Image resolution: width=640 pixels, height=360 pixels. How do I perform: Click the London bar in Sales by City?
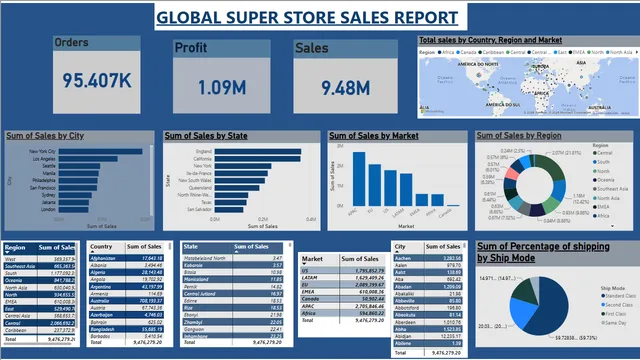(73, 210)
